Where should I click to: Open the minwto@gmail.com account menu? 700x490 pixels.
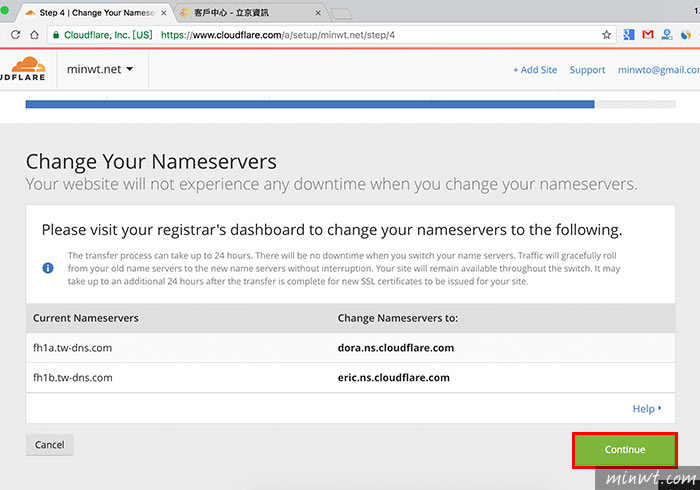click(x=658, y=70)
